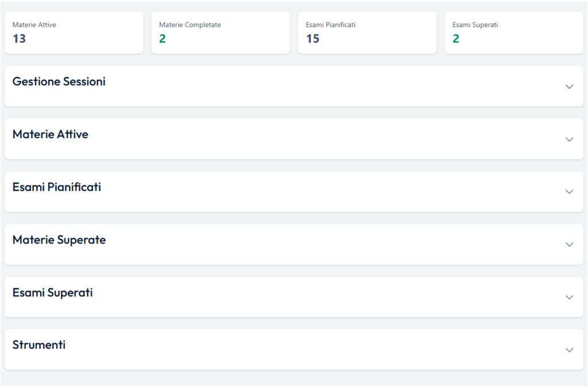Click the green 2 in Esami Superati card
The image size is (588, 388).
coord(456,39)
